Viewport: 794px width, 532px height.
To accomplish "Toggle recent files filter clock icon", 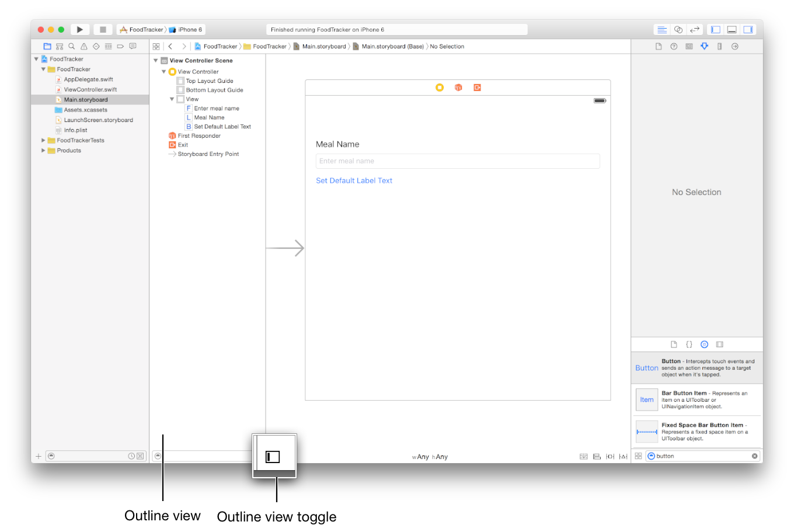I will tap(131, 456).
